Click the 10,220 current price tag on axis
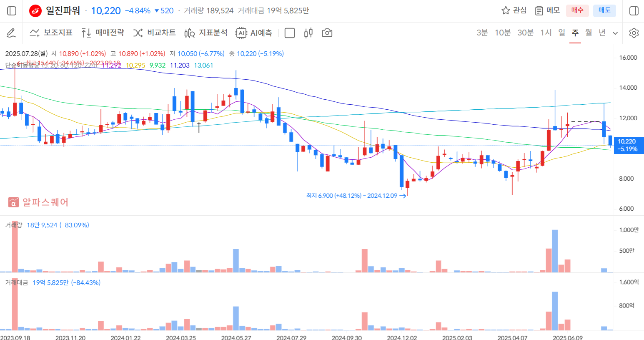The width and height of the screenshot is (644, 340). (x=629, y=145)
